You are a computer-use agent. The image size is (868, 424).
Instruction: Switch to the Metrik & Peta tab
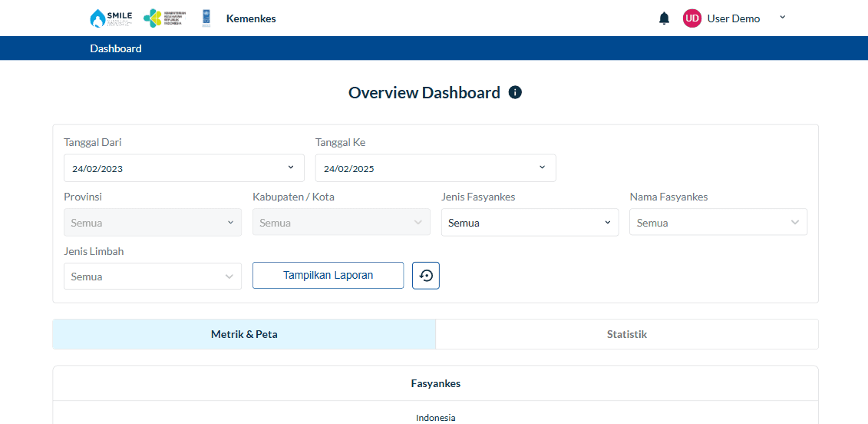point(244,334)
